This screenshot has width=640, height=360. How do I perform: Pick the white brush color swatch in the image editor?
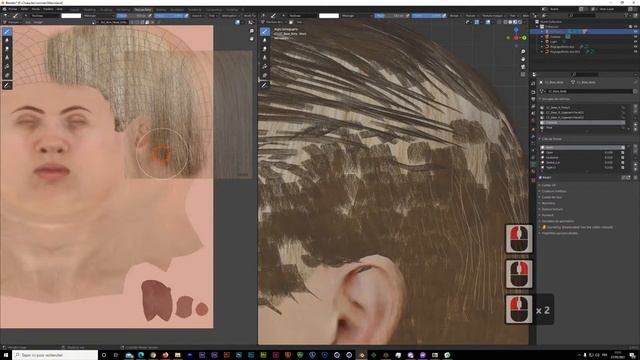tap(71, 16)
